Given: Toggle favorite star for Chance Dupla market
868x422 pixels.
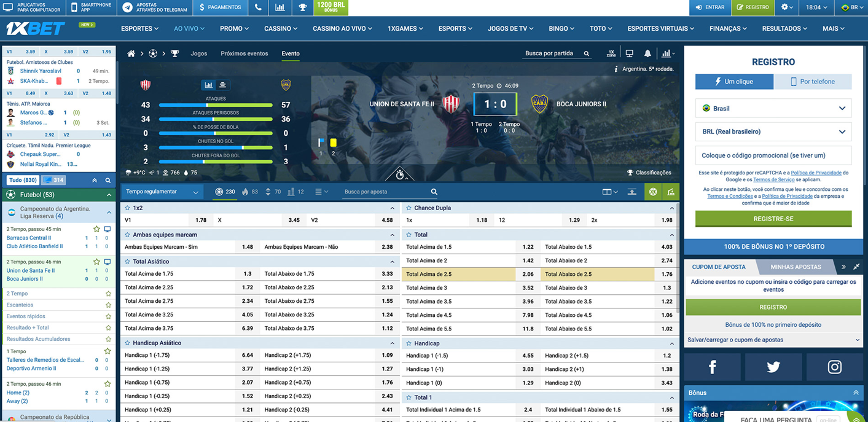Looking at the screenshot, I should 409,208.
